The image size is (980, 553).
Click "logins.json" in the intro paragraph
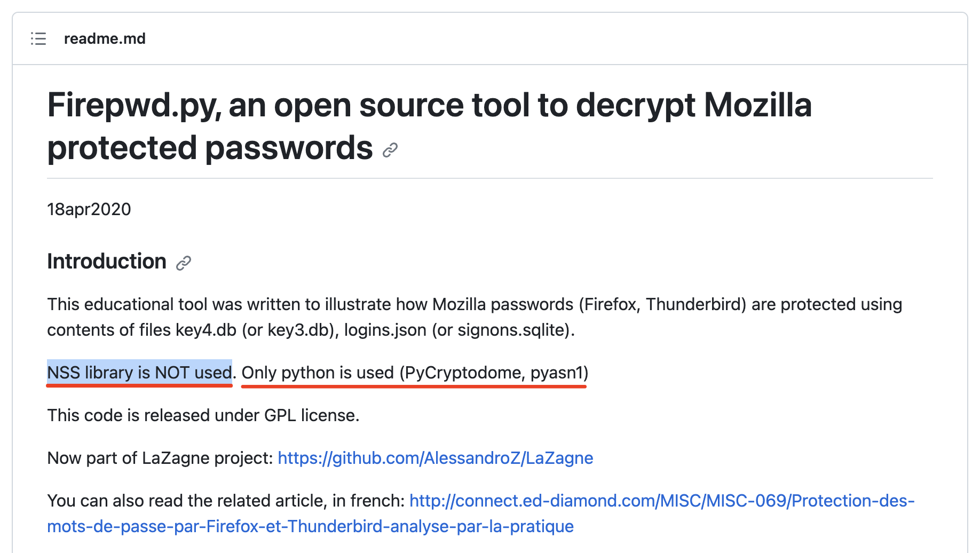385,330
